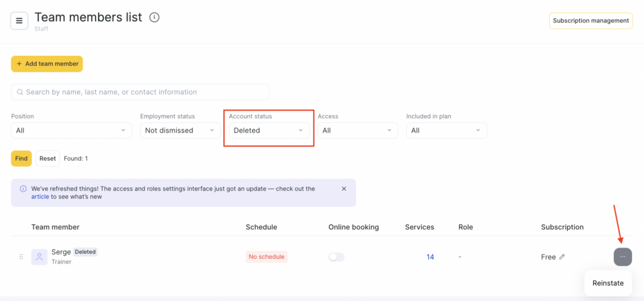Viewport: 644px width, 301px height.
Task: Click the team member search field
Action: pos(140,92)
